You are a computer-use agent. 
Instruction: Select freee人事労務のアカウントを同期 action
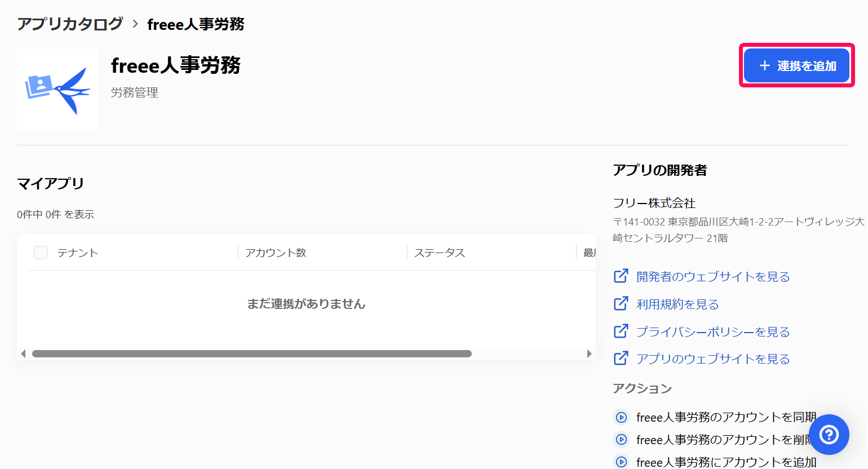coord(727,417)
